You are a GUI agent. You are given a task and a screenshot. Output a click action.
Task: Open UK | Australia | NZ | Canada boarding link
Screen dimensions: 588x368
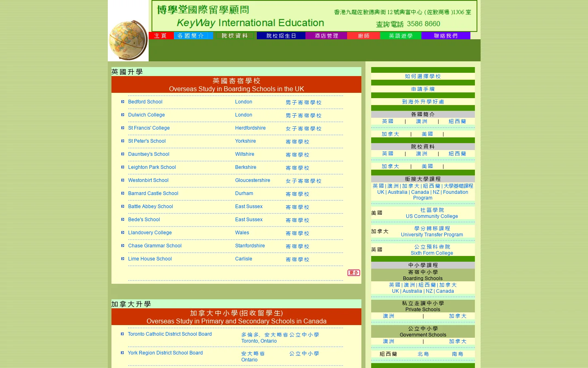coord(423,291)
